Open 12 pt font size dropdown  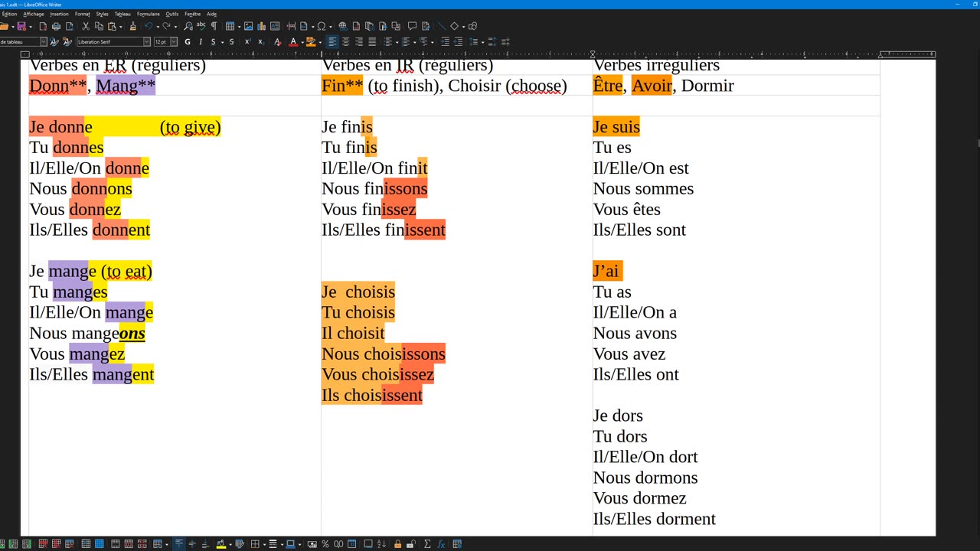(174, 41)
